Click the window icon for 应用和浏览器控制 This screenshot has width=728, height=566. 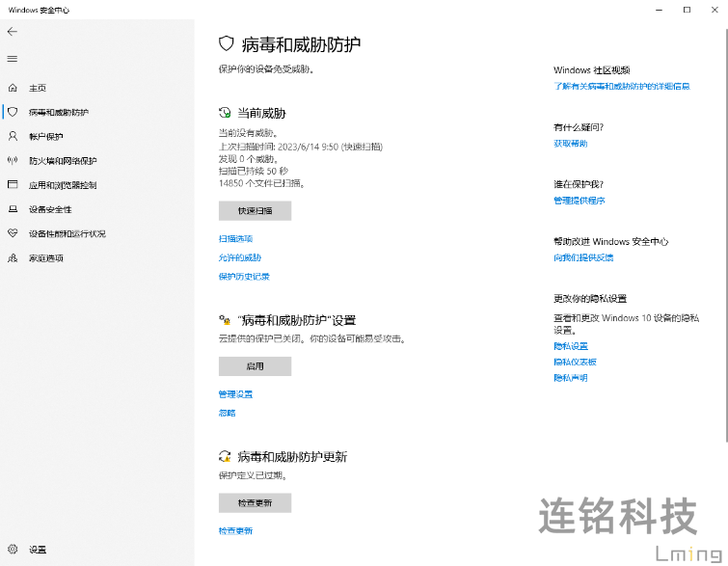[13, 185]
